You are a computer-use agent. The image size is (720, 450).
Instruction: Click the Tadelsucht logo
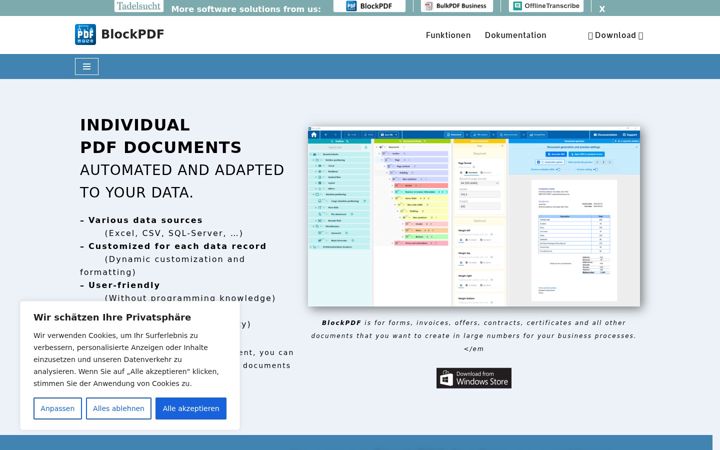(139, 6)
